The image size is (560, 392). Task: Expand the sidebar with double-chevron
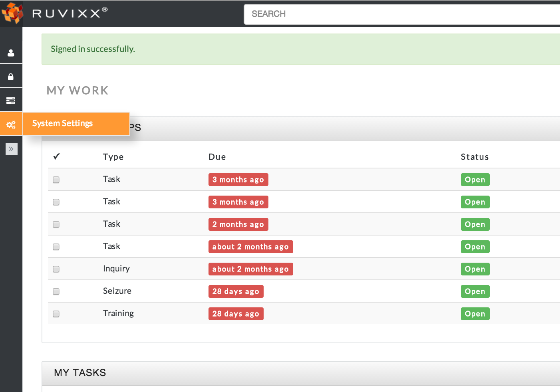[11, 149]
